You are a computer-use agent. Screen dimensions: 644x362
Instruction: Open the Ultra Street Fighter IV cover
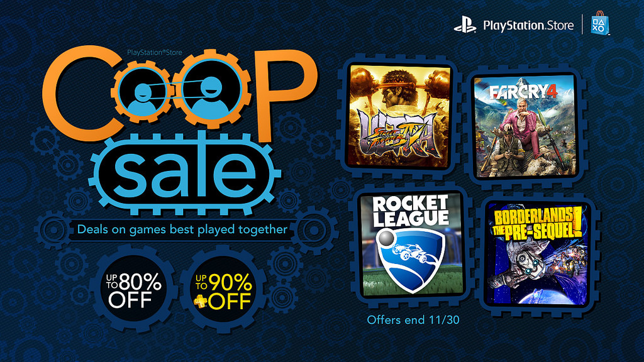[x=398, y=116]
